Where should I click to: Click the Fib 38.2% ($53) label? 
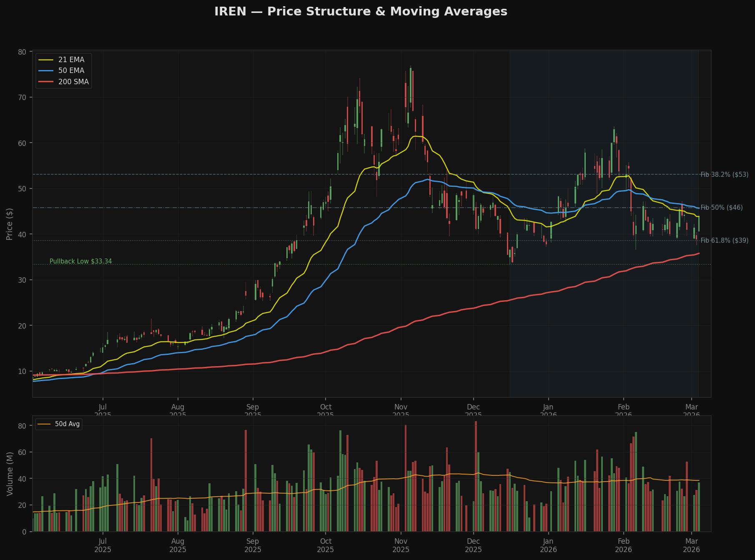click(724, 175)
